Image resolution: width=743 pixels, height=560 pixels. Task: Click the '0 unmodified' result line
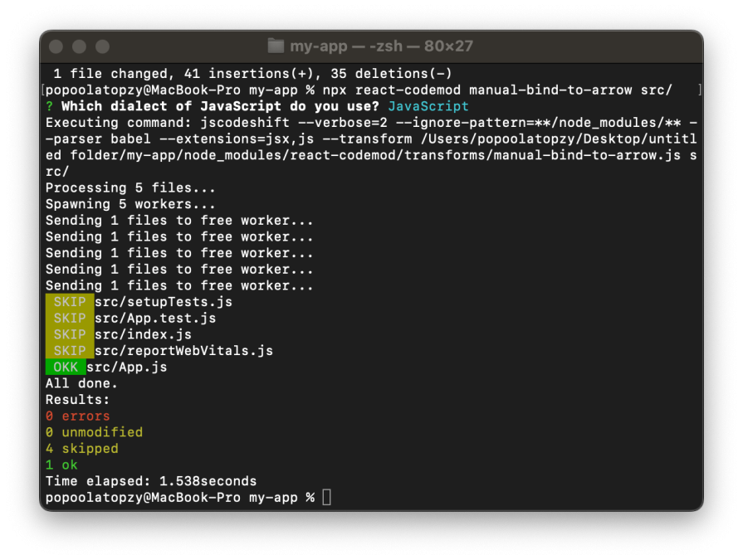95,432
